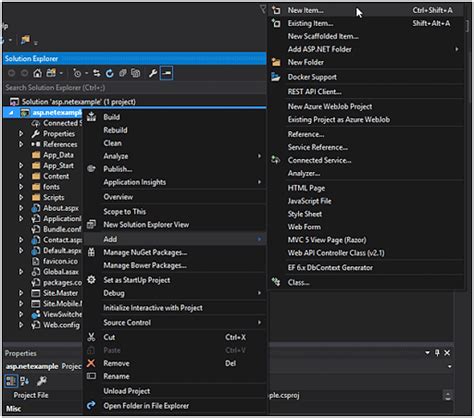Open the Properties object selector dropdown arrow
This screenshot has width=474, height=418.
(450, 366)
